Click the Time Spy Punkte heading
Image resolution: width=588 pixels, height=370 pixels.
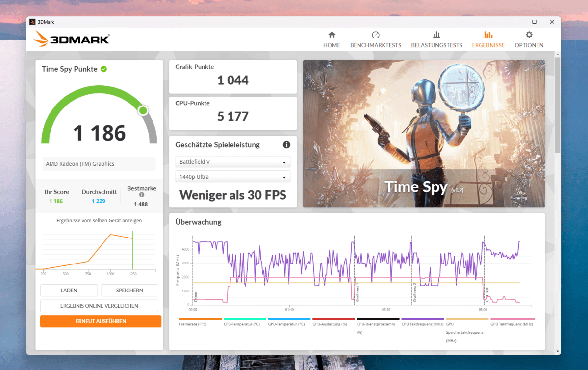[x=69, y=69]
